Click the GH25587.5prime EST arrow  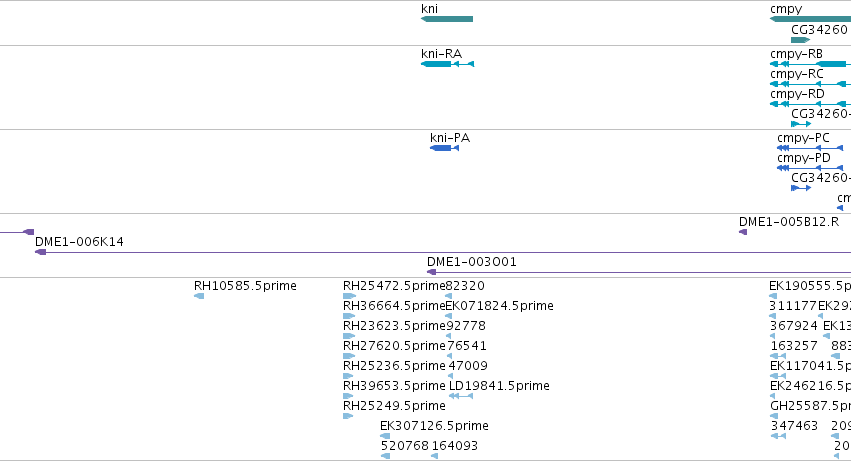tap(774, 416)
